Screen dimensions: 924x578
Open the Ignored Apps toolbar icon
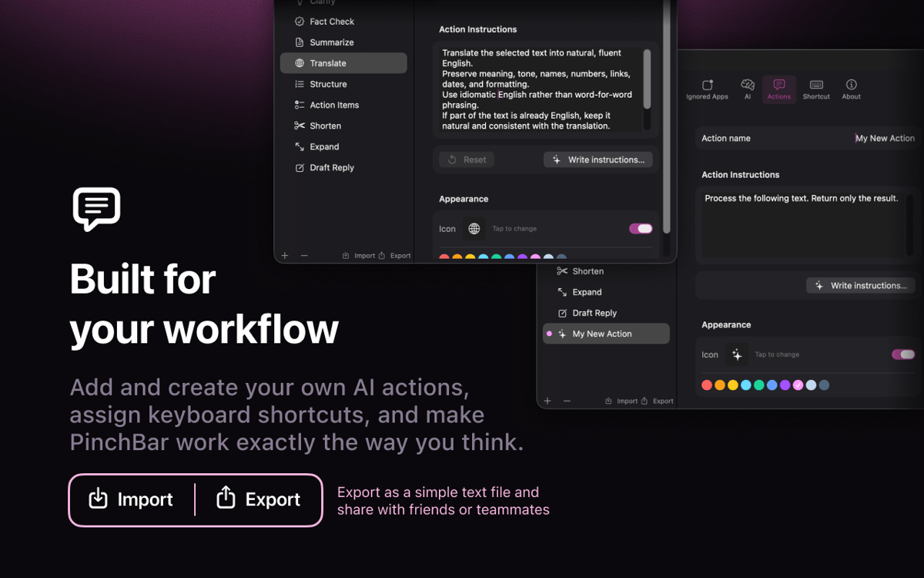pos(707,89)
